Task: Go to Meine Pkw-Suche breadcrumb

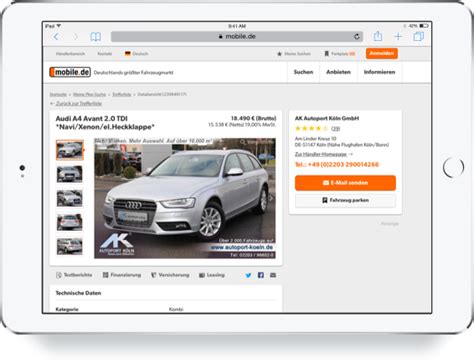Action: [x=89, y=94]
